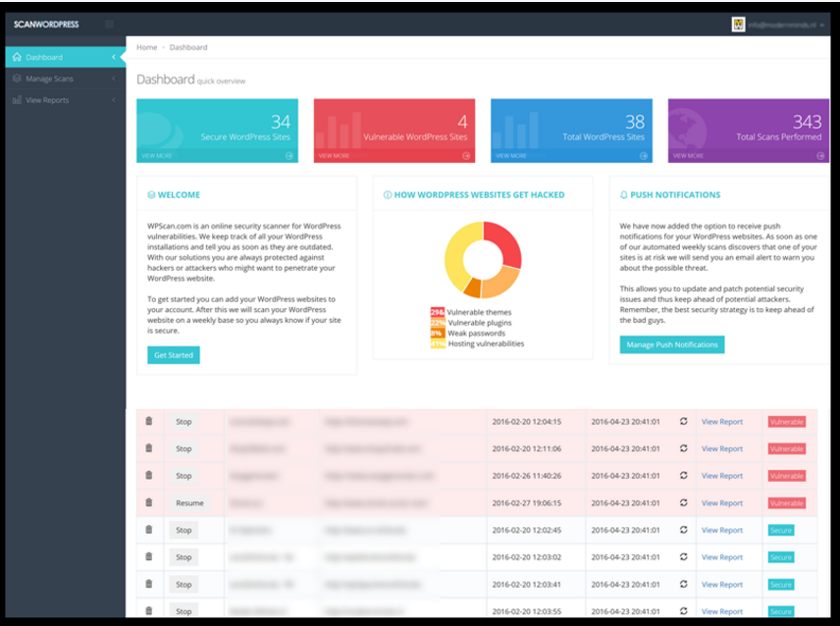This screenshot has height=626, width=840.
Task: Rescan the site from 2016-02-20 12:04:15 row
Action: click(x=684, y=421)
